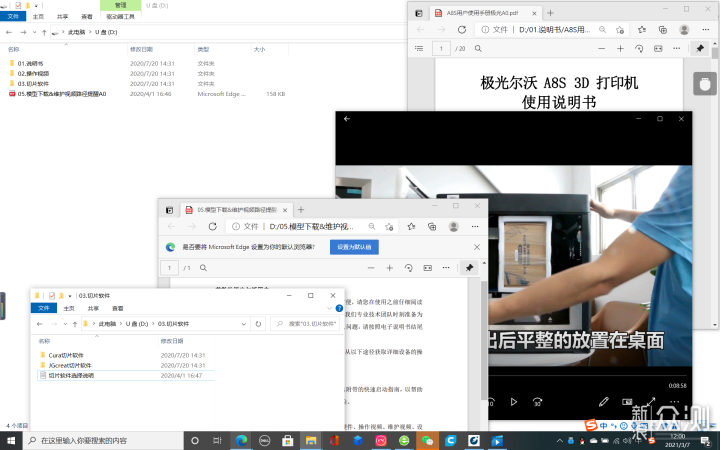Play the video in the media player
This screenshot has height=450, width=720.
(513, 402)
